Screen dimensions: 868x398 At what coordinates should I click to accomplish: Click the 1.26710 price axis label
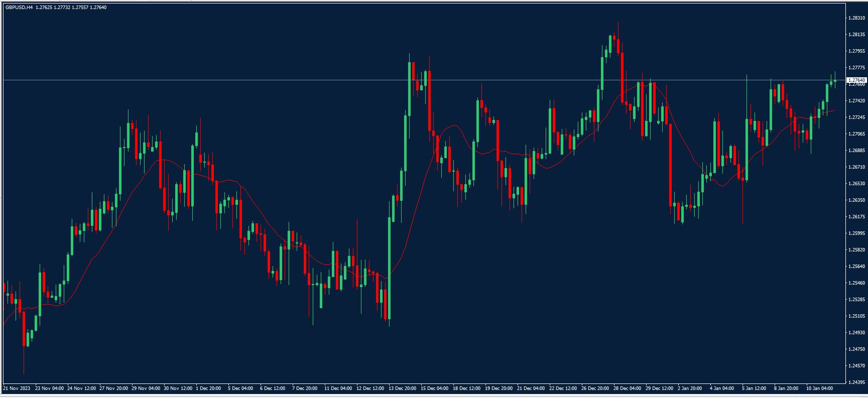tap(856, 167)
